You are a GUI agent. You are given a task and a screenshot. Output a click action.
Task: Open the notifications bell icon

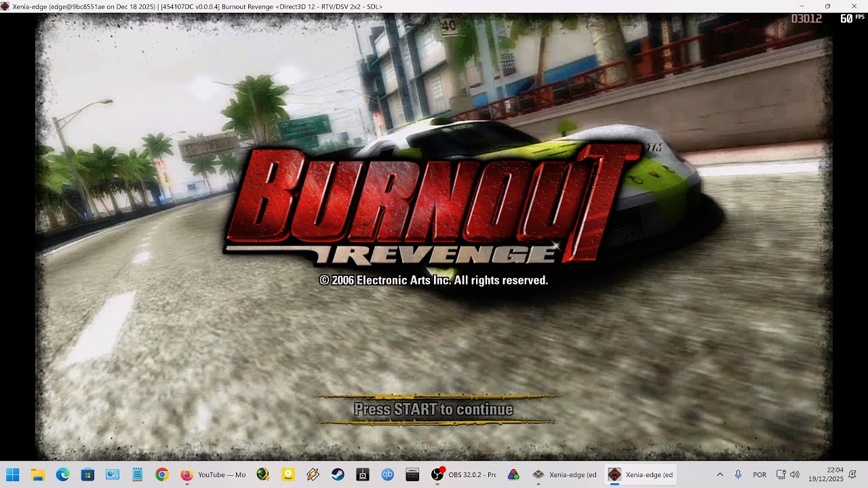(852, 474)
